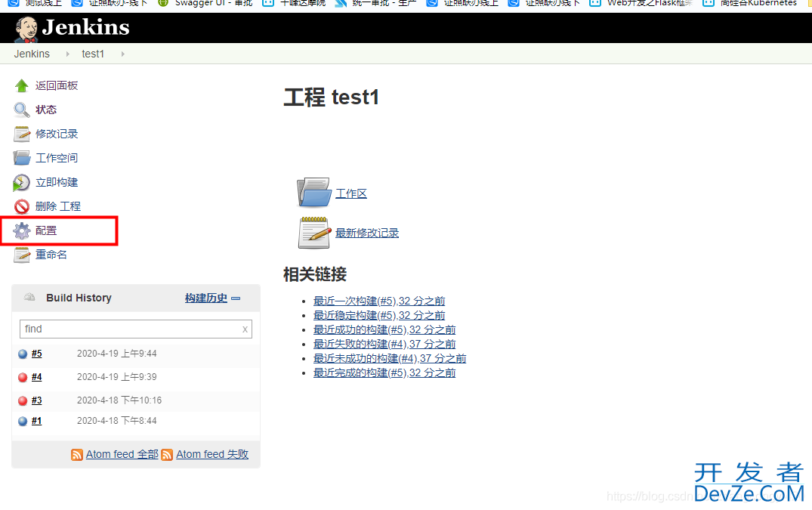Open the 构建历史 trend link
812x510 pixels.
pyautogui.click(x=206, y=298)
